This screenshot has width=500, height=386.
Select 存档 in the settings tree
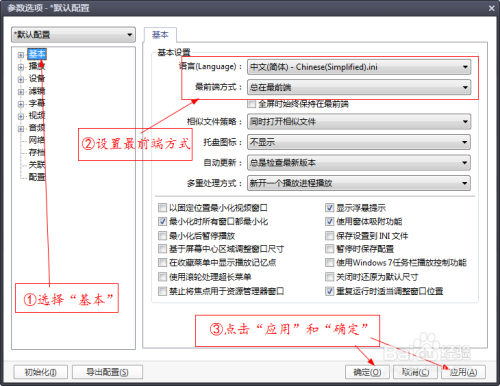tap(37, 152)
